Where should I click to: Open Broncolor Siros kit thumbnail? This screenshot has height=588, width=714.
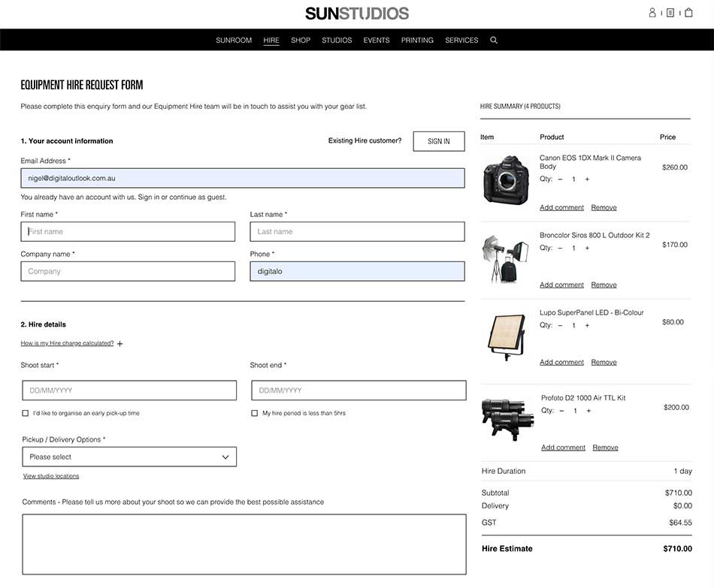pos(506,258)
